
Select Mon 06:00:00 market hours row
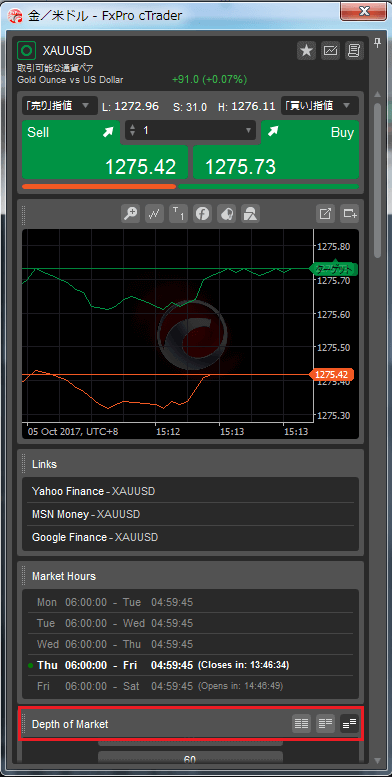[190, 603]
